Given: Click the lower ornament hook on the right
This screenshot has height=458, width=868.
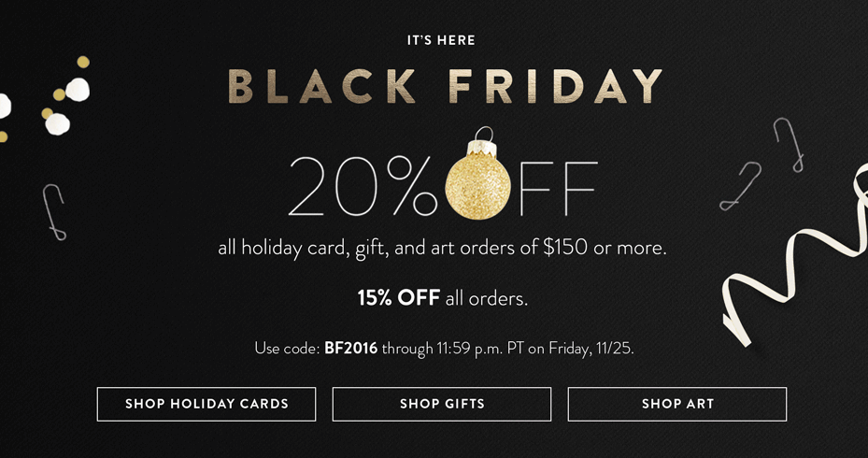Looking at the screenshot, I should 740,186.
